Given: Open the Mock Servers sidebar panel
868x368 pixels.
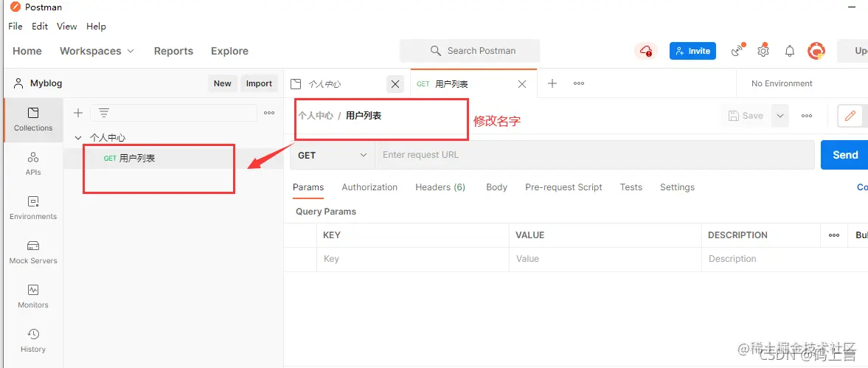Looking at the screenshot, I should pos(33,252).
